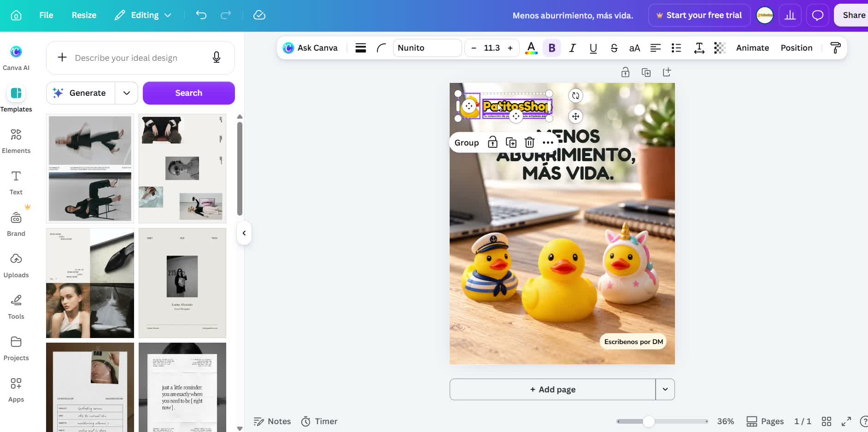Undo the last action
The image size is (868, 432).
[x=201, y=15]
